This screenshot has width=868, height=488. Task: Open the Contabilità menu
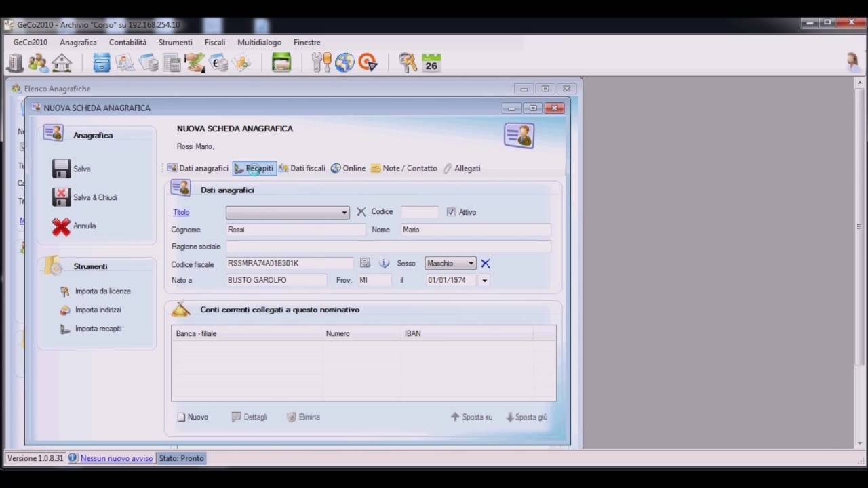click(x=127, y=42)
